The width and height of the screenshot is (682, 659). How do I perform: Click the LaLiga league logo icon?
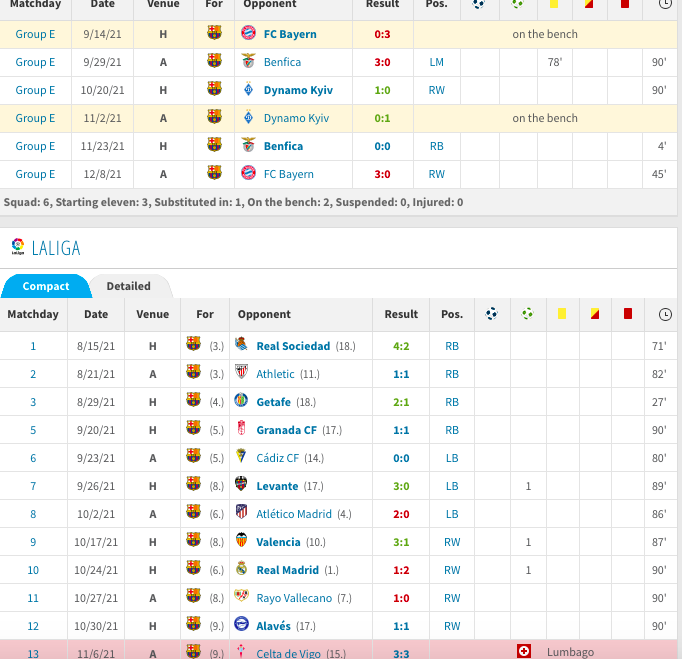coord(18,247)
